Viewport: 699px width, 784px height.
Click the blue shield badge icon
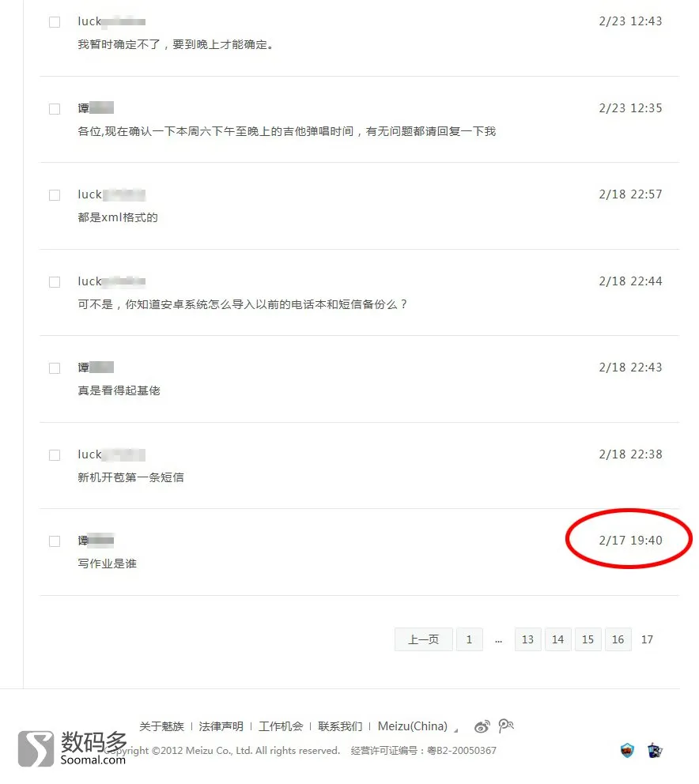(x=627, y=750)
